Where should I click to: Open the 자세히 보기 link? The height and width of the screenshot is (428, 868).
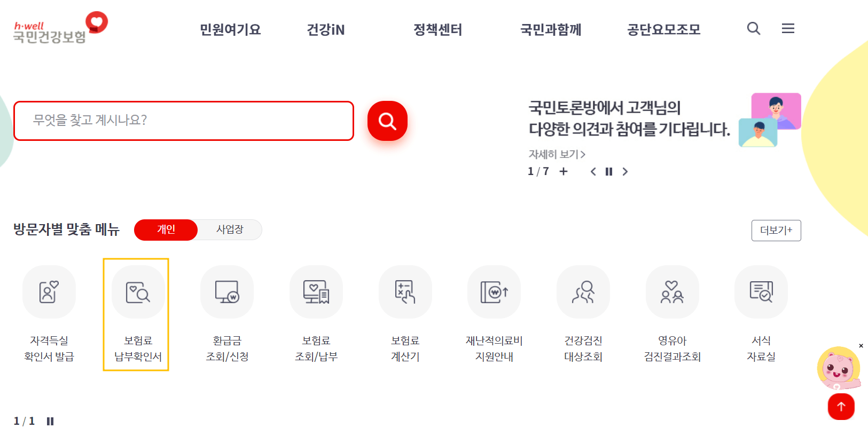click(557, 154)
